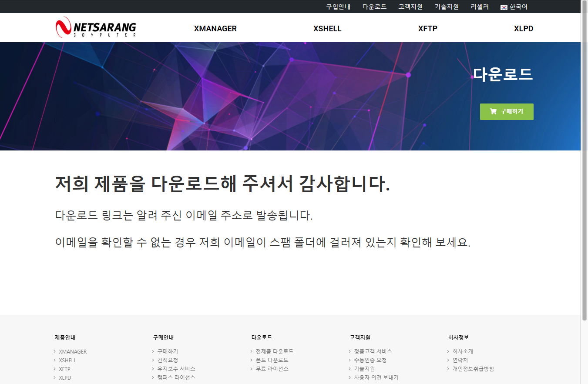Click the 구매안내 footer heading

(x=164, y=337)
